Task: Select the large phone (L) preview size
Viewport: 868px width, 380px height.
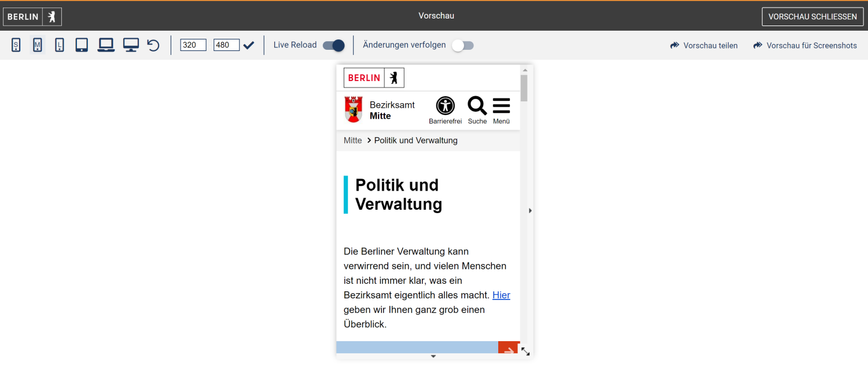Action: (x=60, y=45)
